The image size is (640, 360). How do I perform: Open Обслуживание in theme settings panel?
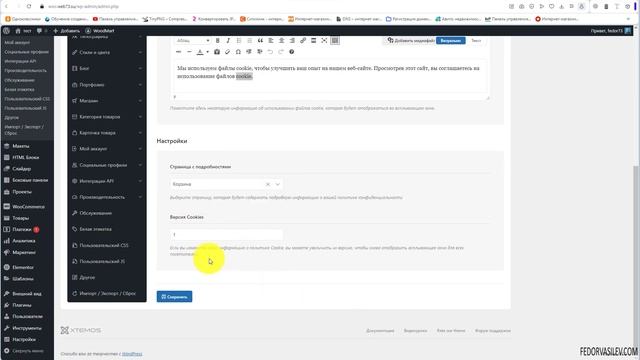tap(107, 213)
